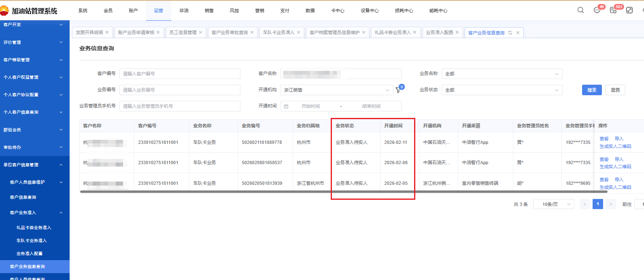Click the fullscreen expand icon
The image size is (644, 280).
tap(629, 10)
